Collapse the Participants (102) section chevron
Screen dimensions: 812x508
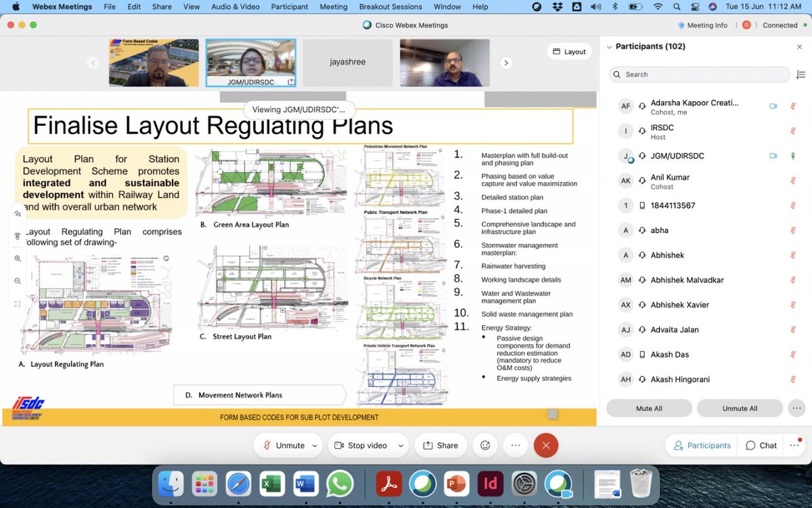[610, 47]
